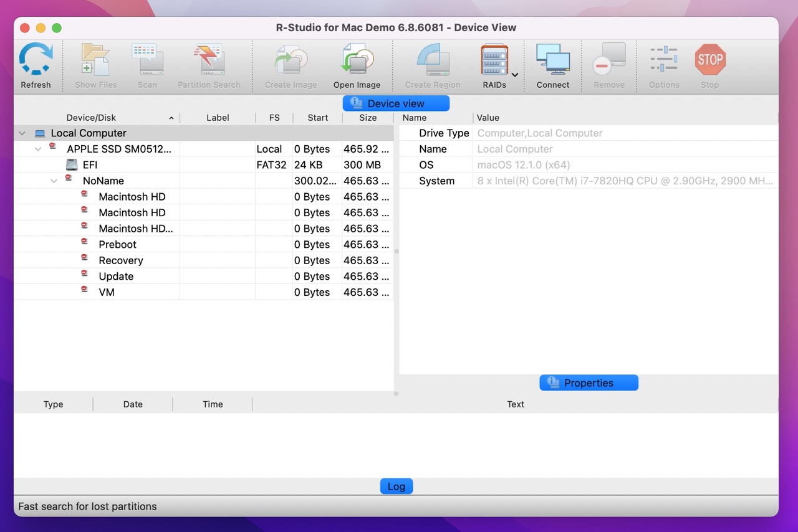Image resolution: width=798 pixels, height=532 pixels.
Task: Click the Label column header
Action: point(218,118)
